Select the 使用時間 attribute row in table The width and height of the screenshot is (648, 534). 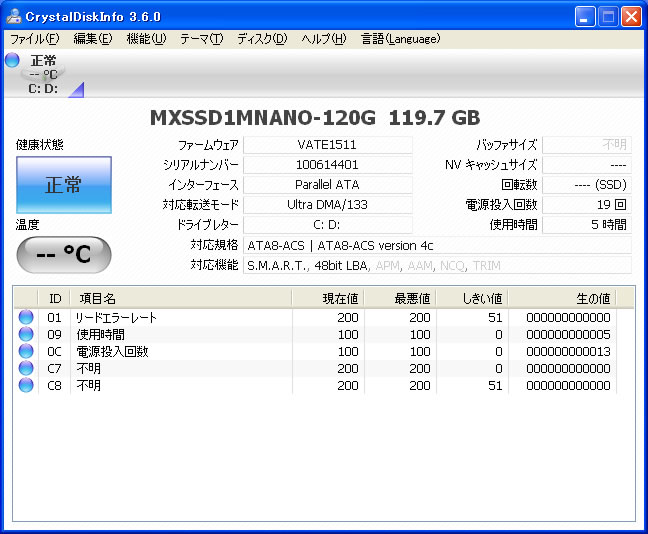click(x=315, y=334)
